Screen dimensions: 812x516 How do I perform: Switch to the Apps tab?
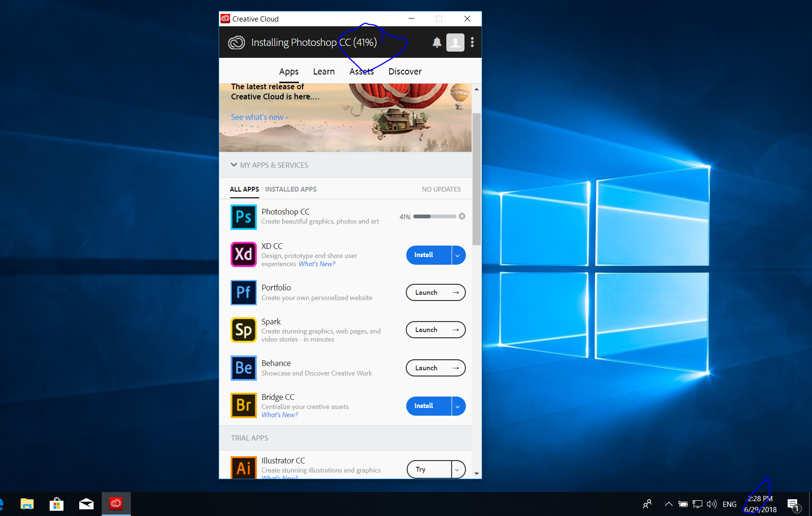pyautogui.click(x=289, y=72)
